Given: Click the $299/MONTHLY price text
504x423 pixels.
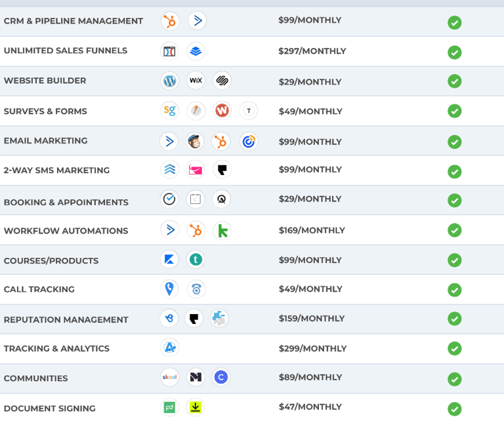Looking at the screenshot, I should pos(312,348).
